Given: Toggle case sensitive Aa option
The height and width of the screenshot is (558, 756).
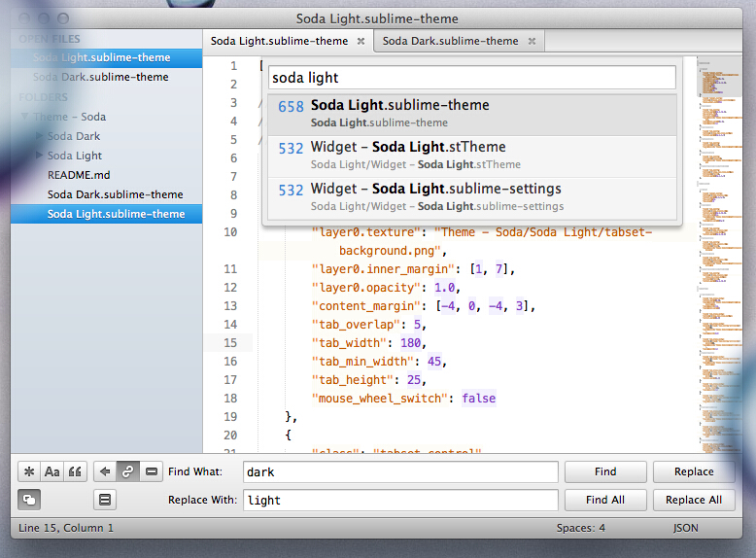Looking at the screenshot, I should click(52, 471).
